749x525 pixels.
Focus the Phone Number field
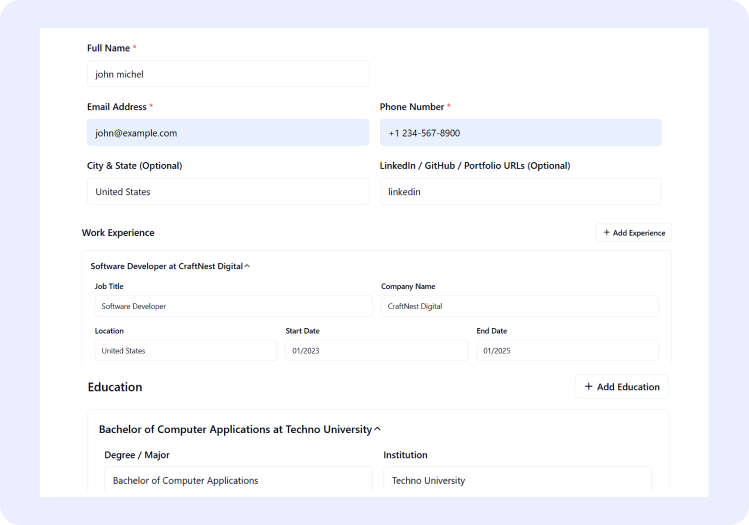click(520, 133)
